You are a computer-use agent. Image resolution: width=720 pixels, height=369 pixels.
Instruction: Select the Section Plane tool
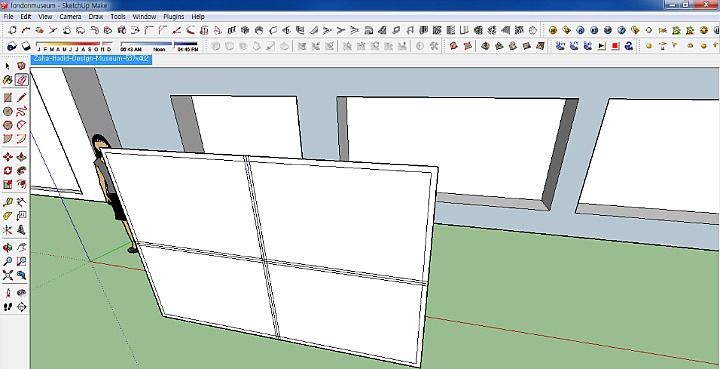pyautogui.click(x=22, y=307)
